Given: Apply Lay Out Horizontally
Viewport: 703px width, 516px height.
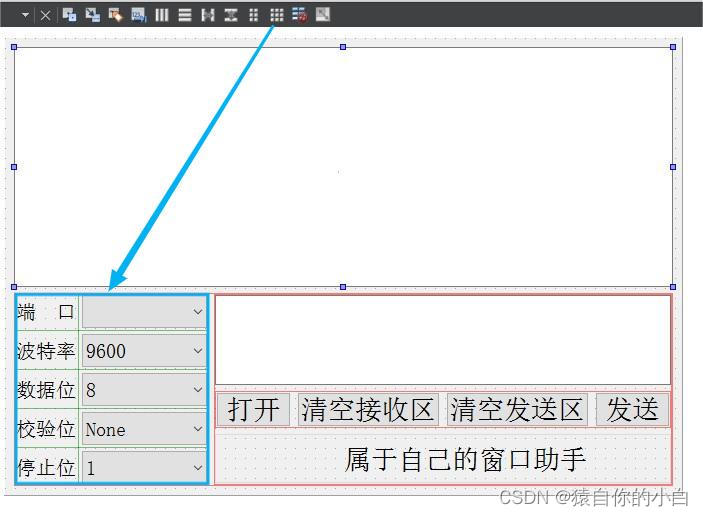Looking at the screenshot, I should pos(161,15).
